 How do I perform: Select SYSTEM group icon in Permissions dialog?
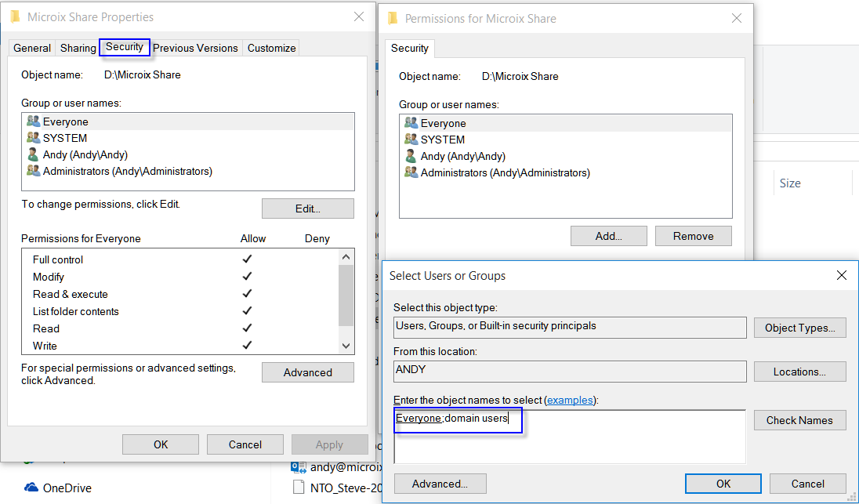[411, 140]
